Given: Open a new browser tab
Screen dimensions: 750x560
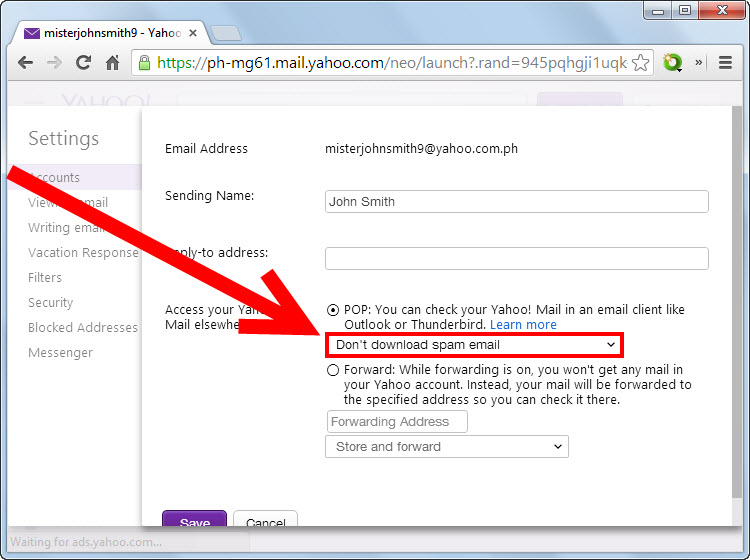Looking at the screenshot, I should tap(226, 33).
